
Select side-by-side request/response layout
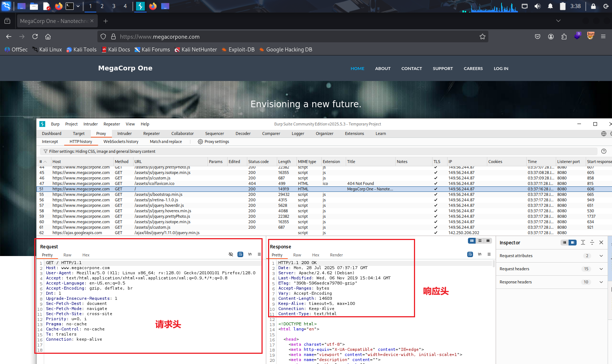(472, 241)
